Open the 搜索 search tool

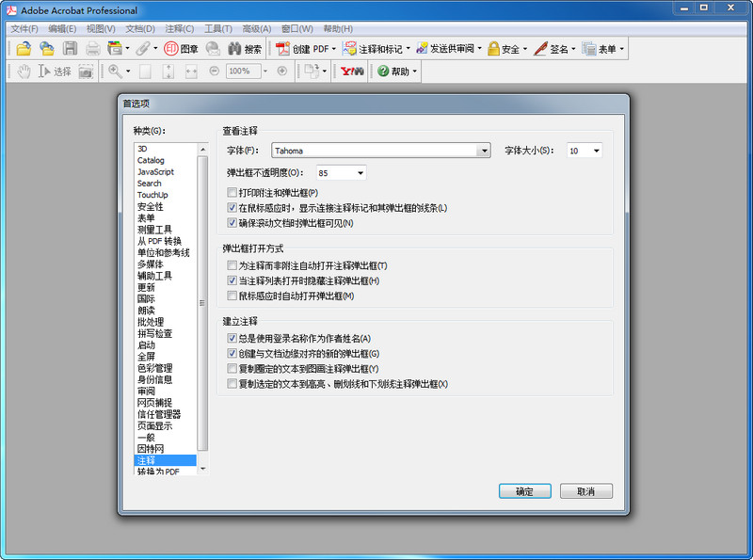click(x=248, y=49)
